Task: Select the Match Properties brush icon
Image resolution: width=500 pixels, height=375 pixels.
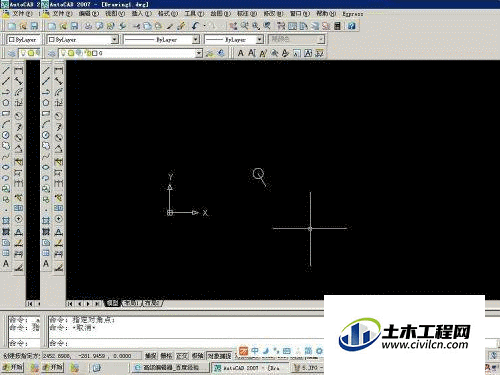Action: 170,26
